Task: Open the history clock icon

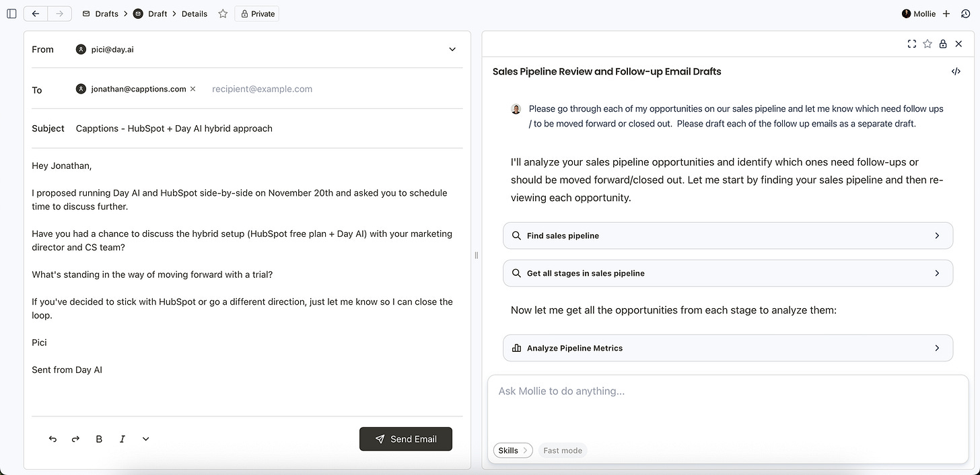Action: [x=966, y=13]
